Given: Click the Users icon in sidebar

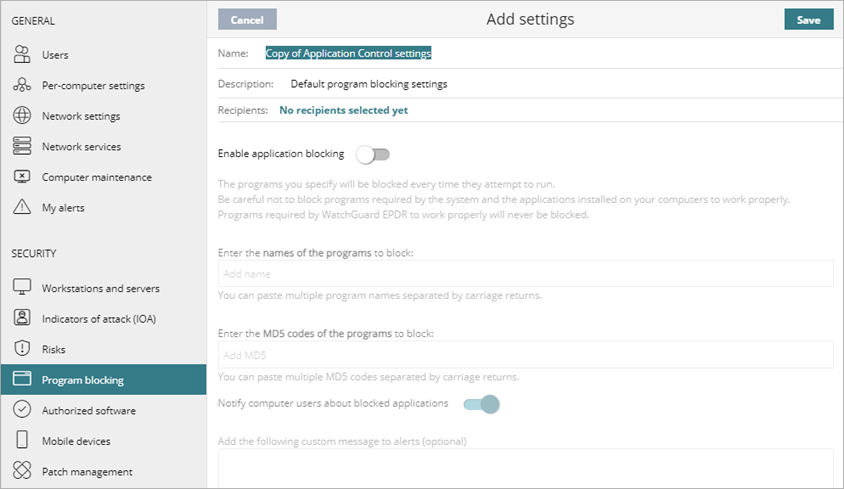Looking at the screenshot, I should [x=22, y=55].
